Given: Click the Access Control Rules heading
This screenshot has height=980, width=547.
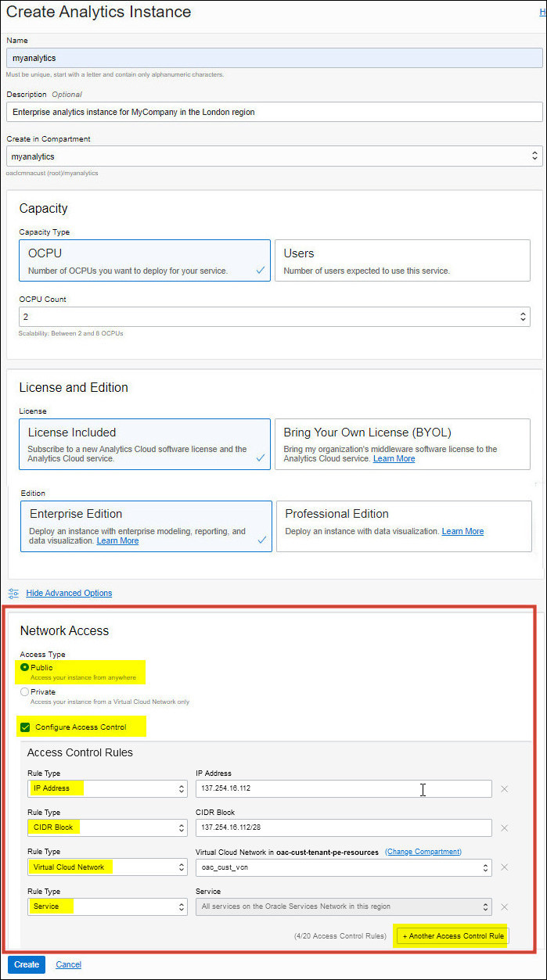Looking at the screenshot, I should click(x=80, y=752).
